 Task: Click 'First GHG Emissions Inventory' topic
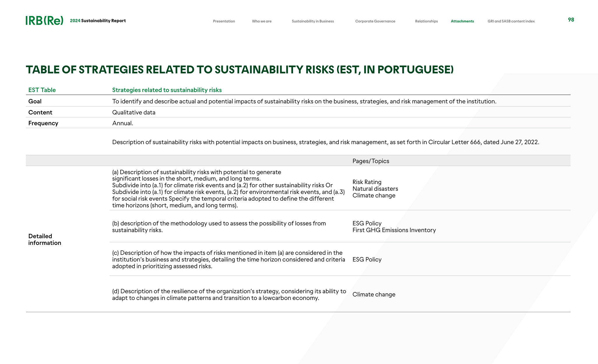click(x=394, y=230)
